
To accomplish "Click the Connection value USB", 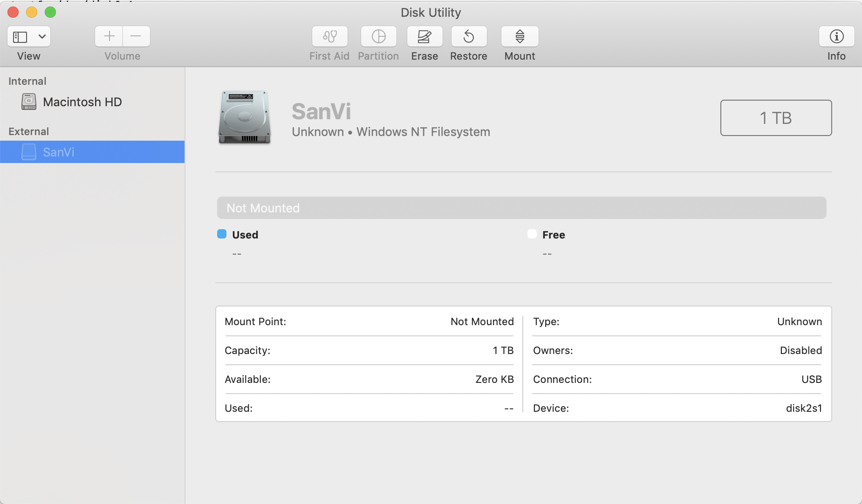I will pos(812,380).
